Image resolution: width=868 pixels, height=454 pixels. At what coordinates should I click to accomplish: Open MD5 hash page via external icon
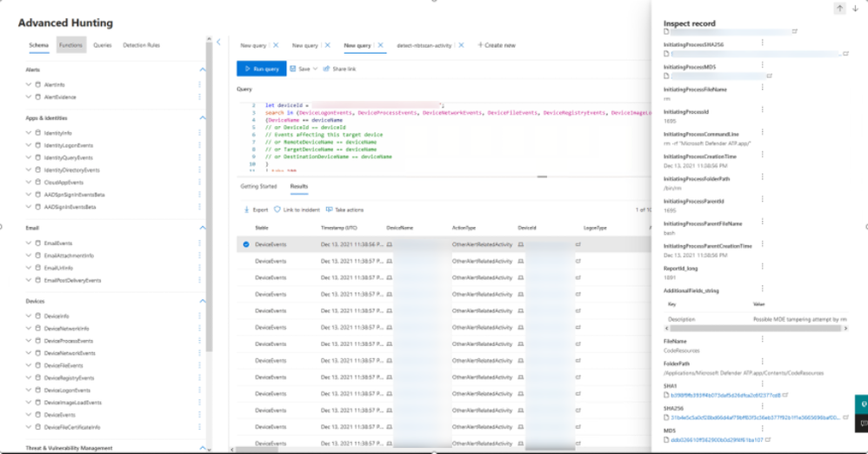768,439
